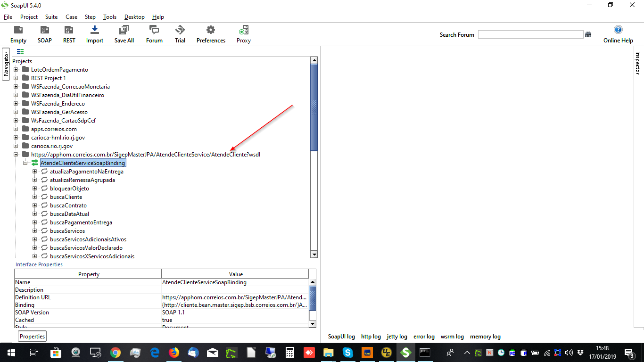This screenshot has height=362, width=644.
Task: Select the LoteOrdemPagamento project folder icon
Action: point(25,70)
